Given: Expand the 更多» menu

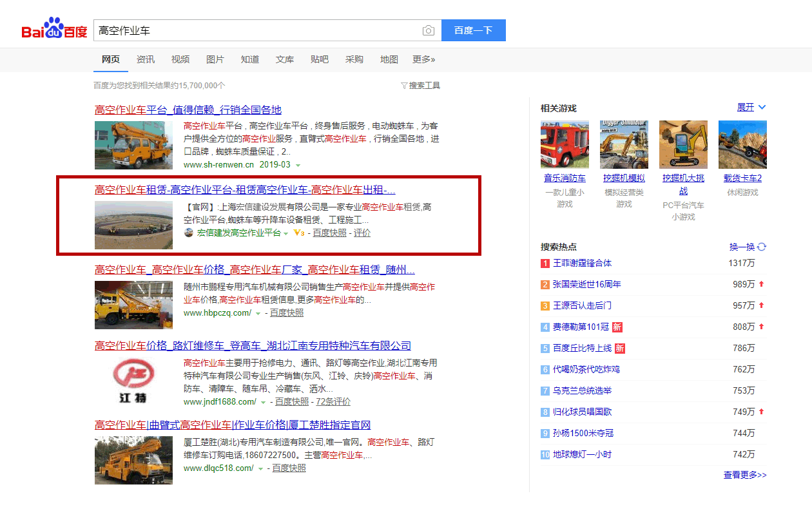Looking at the screenshot, I should point(424,59).
